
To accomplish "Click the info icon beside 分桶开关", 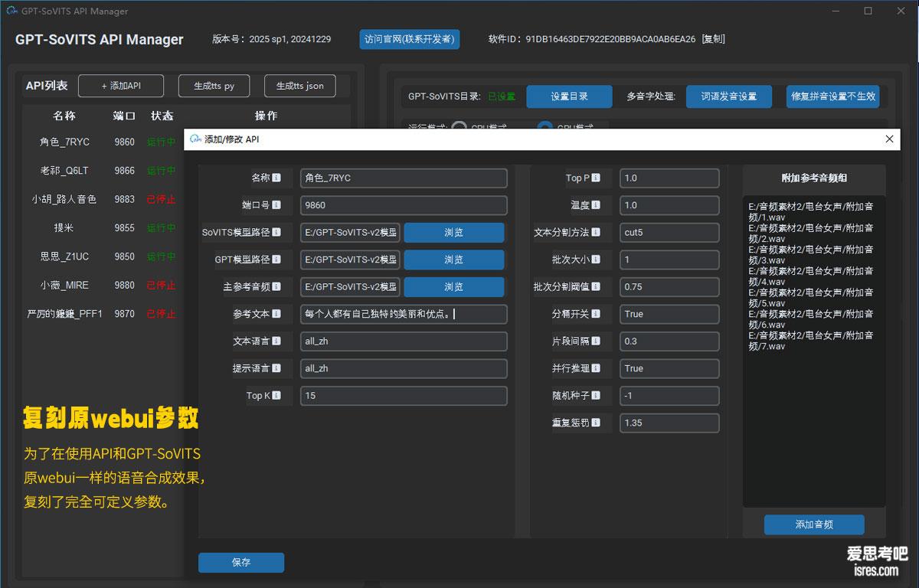I will coord(596,314).
